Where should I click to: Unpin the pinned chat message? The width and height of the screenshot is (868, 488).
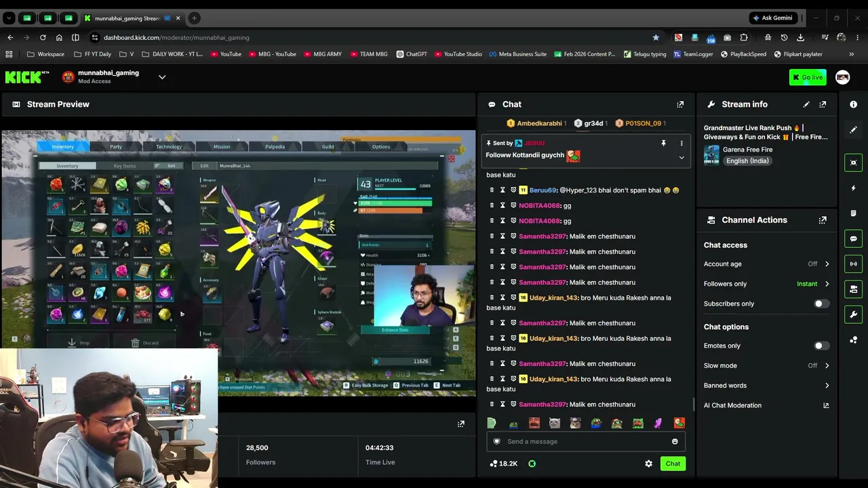point(663,143)
